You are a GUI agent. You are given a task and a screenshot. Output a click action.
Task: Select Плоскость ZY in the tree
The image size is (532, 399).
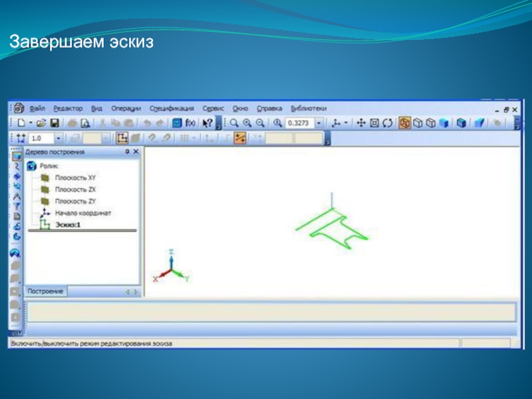(x=75, y=201)
